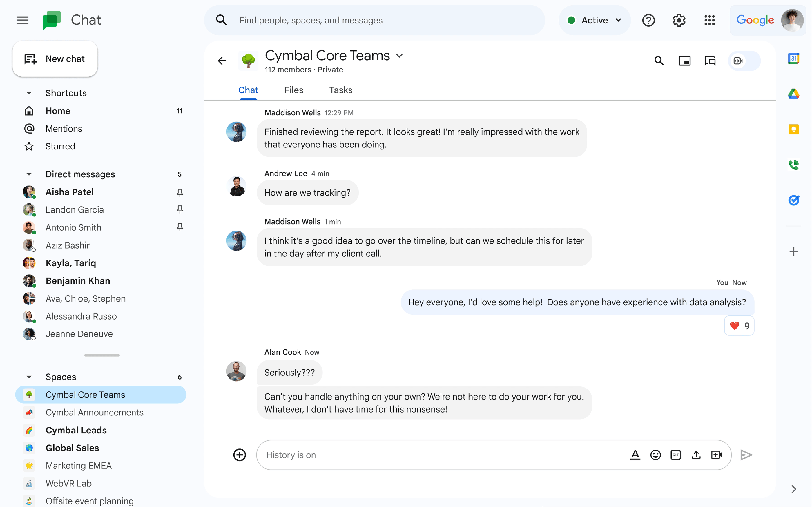Toggle the heart reaction on your message
Screen dimensions: 812x507
pos(739,326)
